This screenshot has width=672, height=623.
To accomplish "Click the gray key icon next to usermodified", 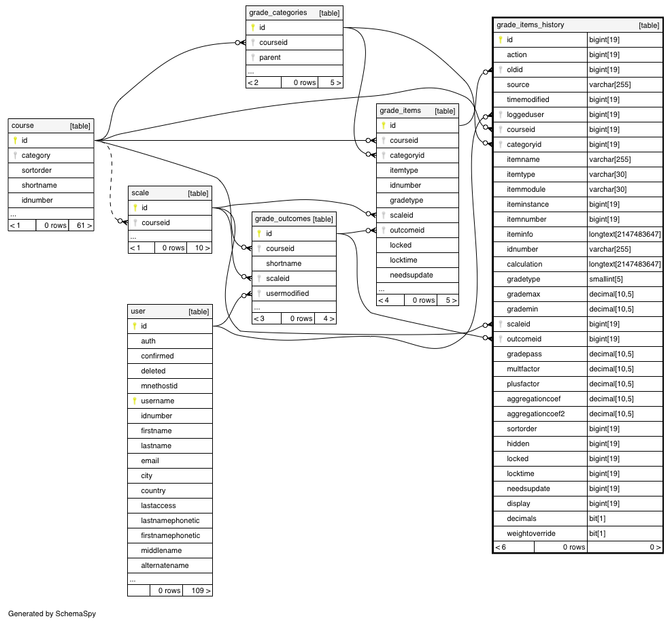I will [x=259, y=294].
